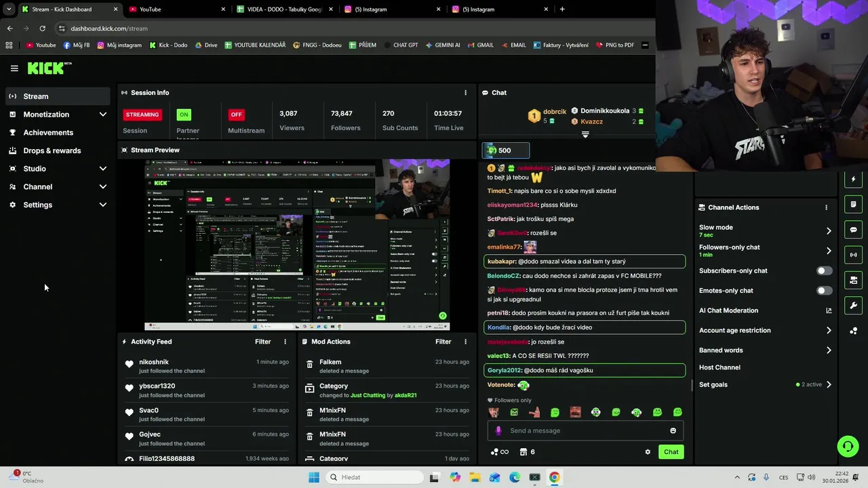Click the chat scrollbar
The width and height of the screenshot is (868, 488).
[692, 386]
